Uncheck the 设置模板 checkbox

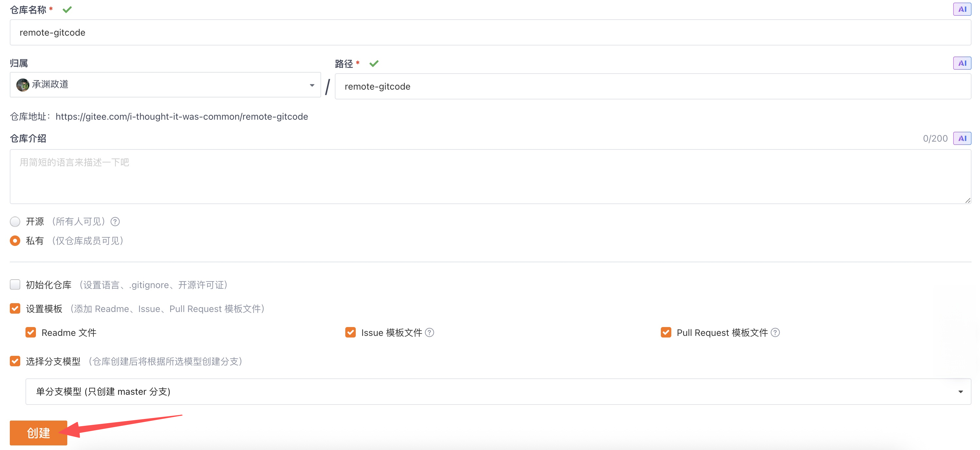pos(15,308)
